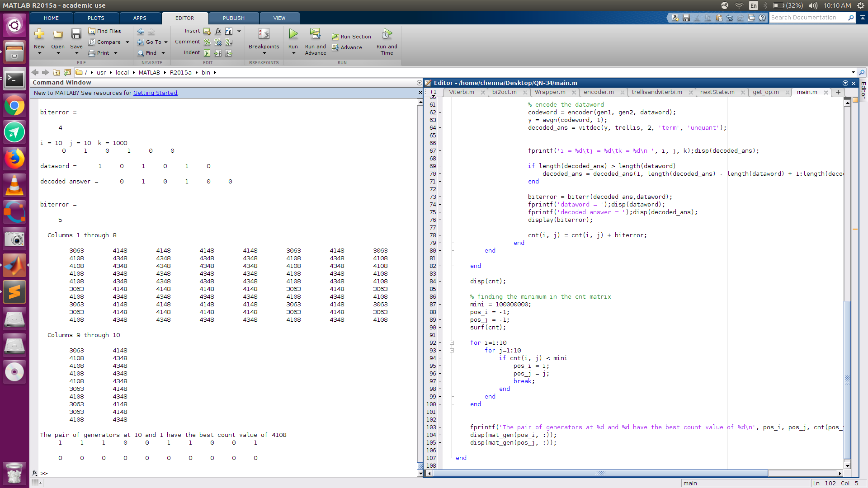Open the encoder.m editor tab
Viewport: 868px width, 488px height.
coord(599,92)
